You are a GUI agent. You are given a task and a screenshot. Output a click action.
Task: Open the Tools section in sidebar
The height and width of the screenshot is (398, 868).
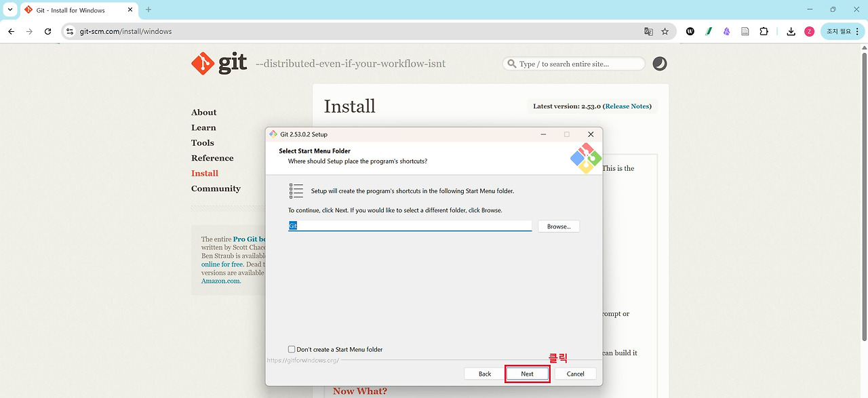click(202, 143)
